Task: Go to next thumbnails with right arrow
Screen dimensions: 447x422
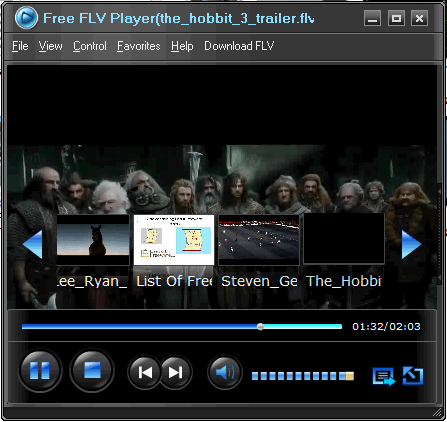Action: click(x=411, y=244)
